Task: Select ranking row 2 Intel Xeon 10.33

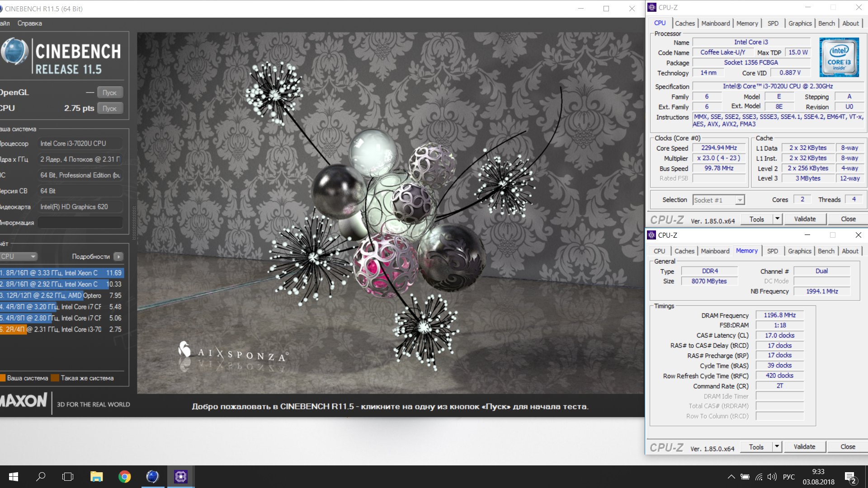Action: 62,284
